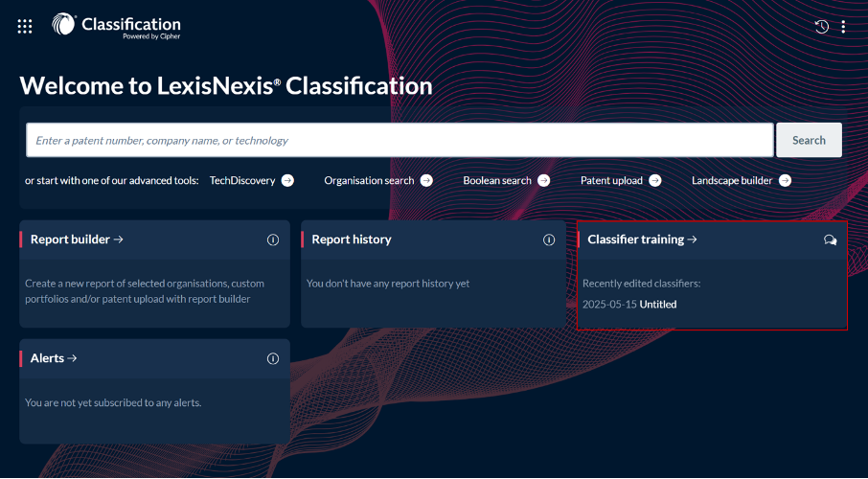Open the Untitled classifier entry

click(657, 304)
